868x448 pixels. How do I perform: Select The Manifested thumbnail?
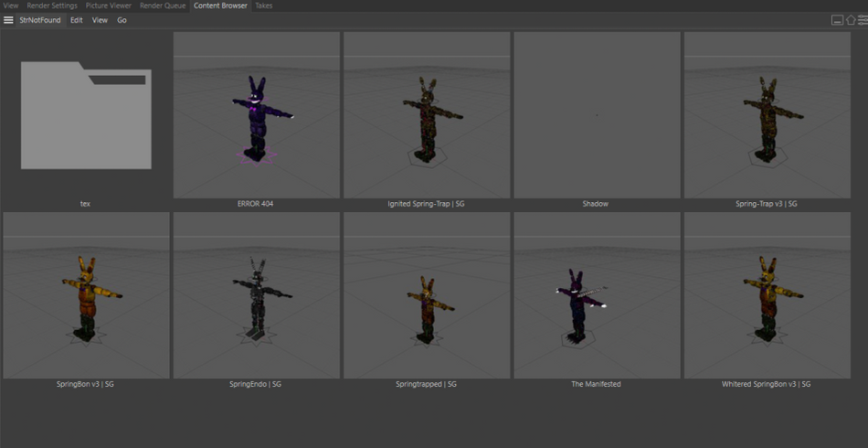click(597, 295)
